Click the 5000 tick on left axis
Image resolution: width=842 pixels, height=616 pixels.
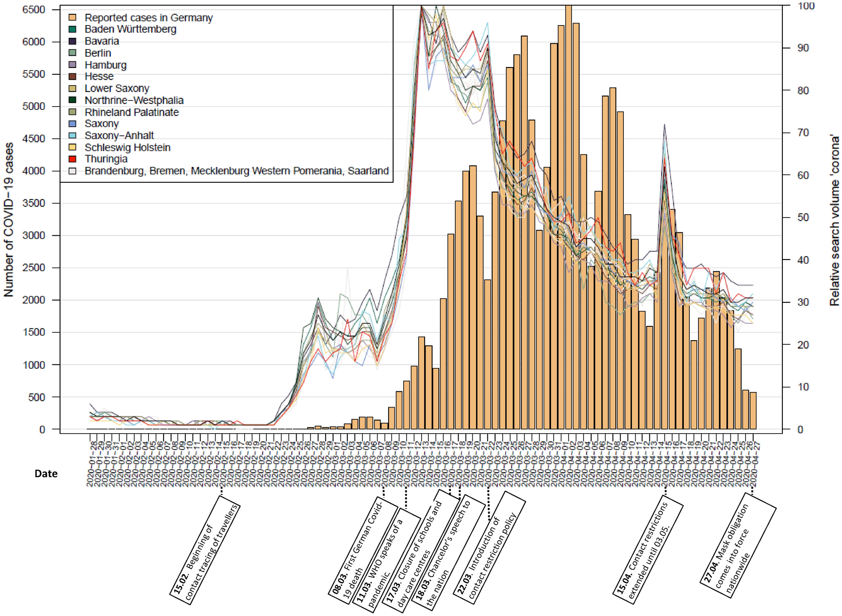[34, 107]
